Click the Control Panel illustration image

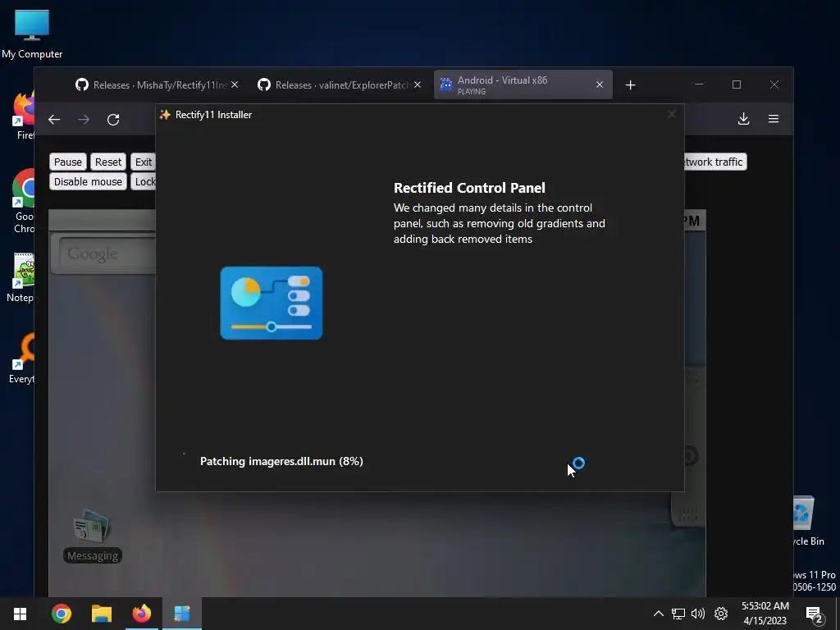coord(272,304)
